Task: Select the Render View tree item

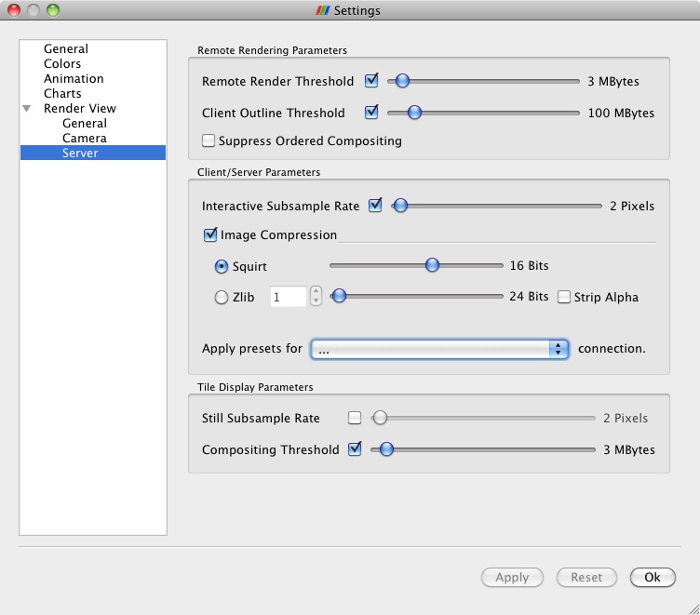Action: [79, 109]
